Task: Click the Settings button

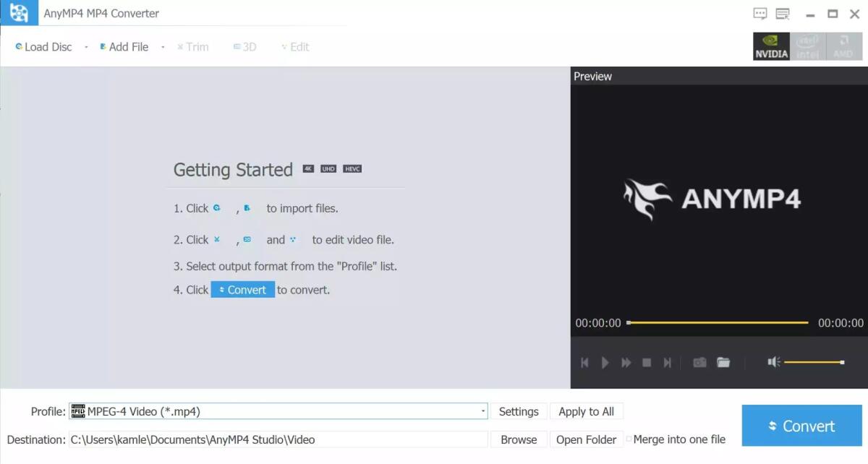Action: (x=518, y=411)
